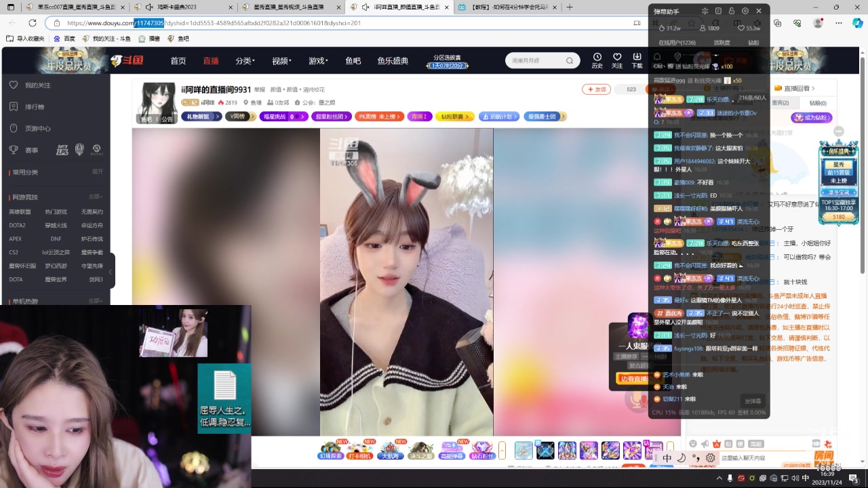Open filter lines icon in 弹幕助手

(x=705, y=12)
